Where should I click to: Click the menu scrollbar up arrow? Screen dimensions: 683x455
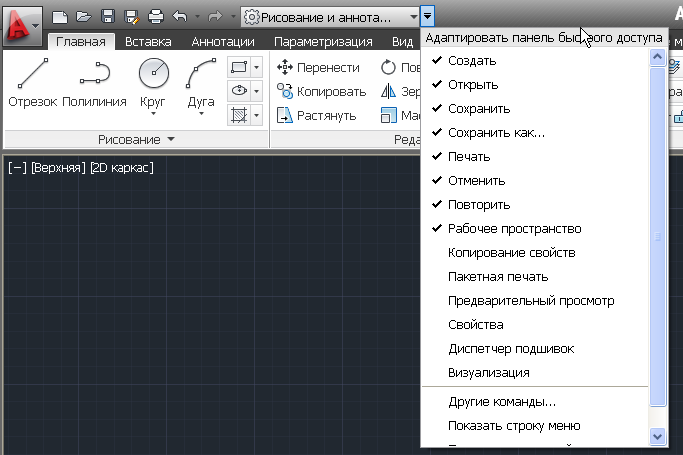pyautogui.click(x=657, y=57)
